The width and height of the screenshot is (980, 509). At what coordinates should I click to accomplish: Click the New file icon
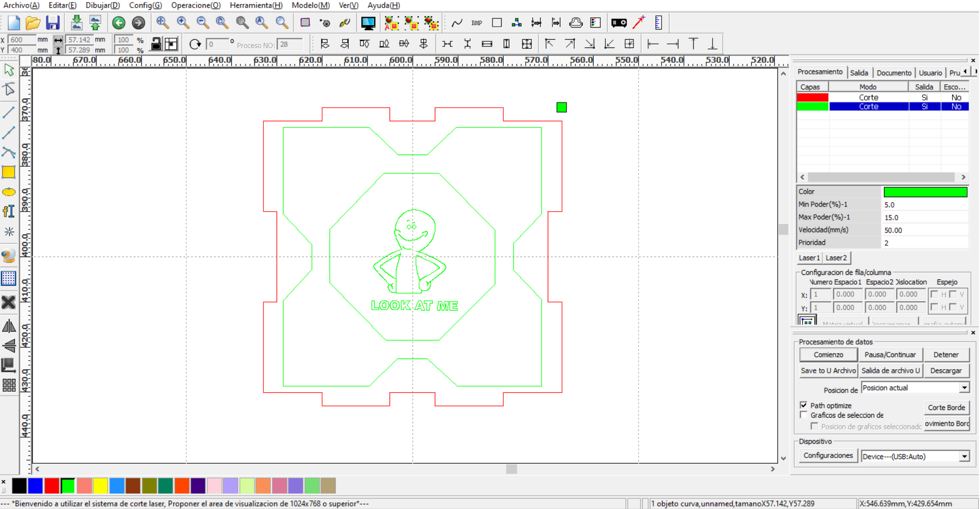(x=14, y=23)
